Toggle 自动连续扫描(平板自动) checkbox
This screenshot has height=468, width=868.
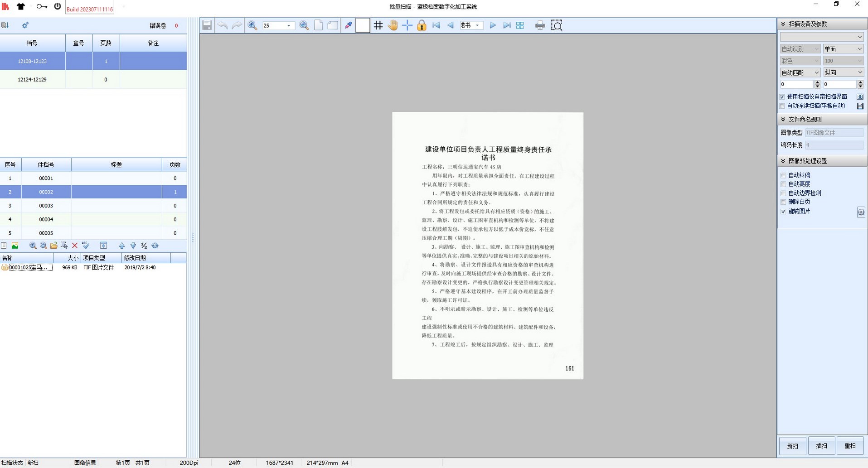point(782,106)
